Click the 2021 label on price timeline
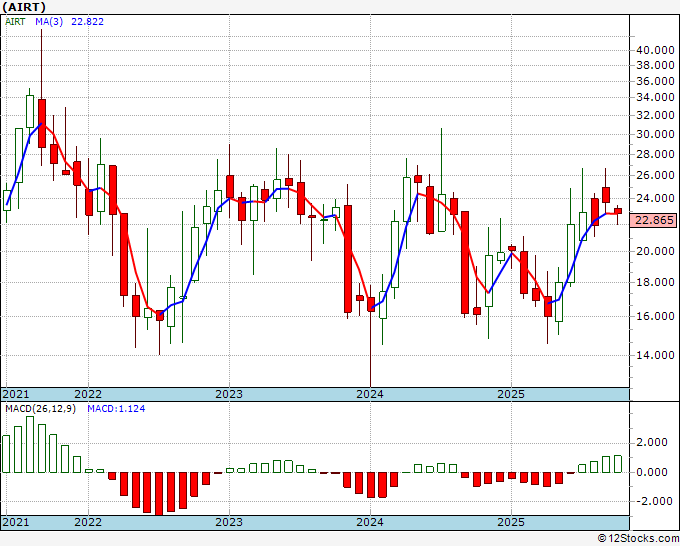 [x=16, y=394]
